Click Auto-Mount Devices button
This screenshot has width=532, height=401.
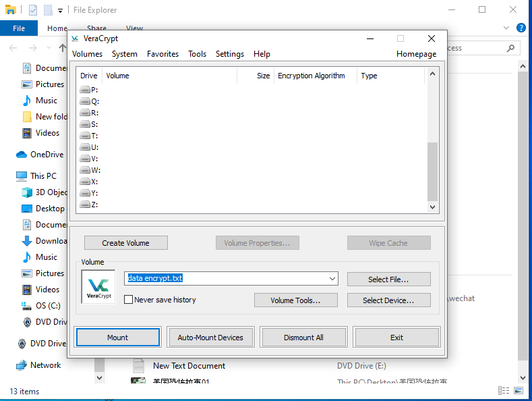(x=210, y=338)
